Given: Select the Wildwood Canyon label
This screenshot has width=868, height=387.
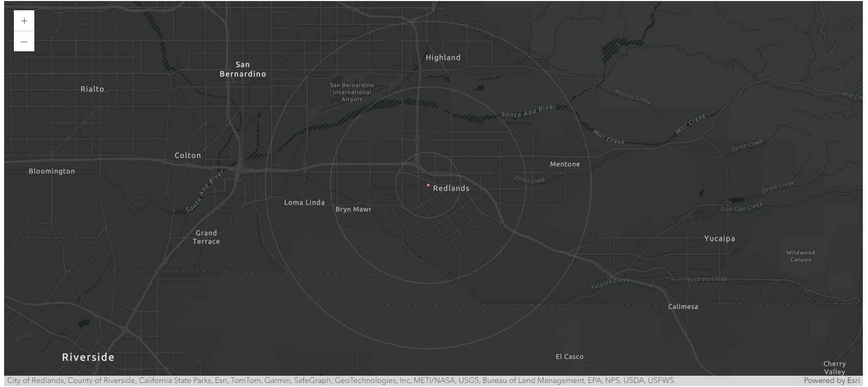Looking at the screenshot, I should click(800, 256).
